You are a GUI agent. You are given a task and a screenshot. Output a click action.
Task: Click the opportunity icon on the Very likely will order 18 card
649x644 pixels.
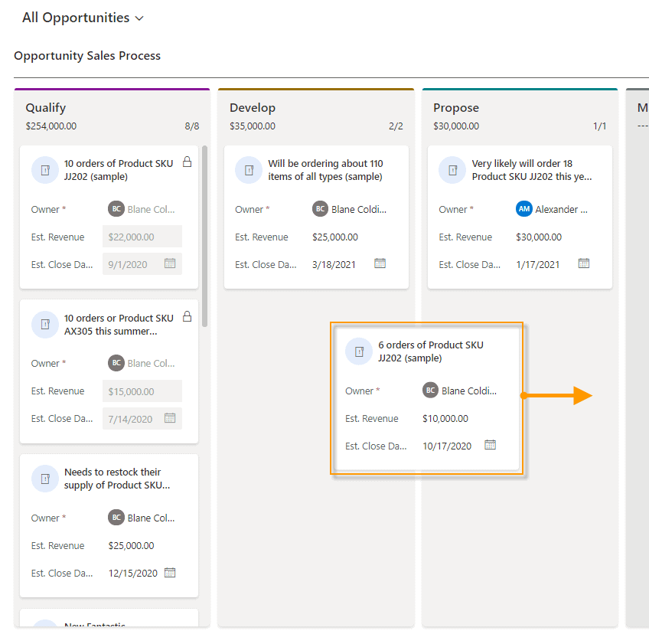pyautogui.click(x=452, y=170)
